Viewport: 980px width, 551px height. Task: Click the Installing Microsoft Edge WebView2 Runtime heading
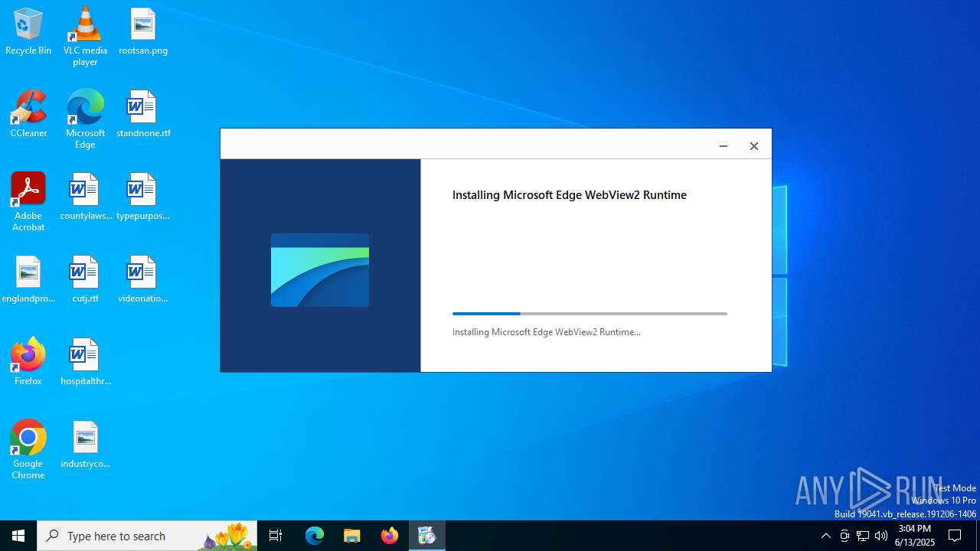point(570,195)
